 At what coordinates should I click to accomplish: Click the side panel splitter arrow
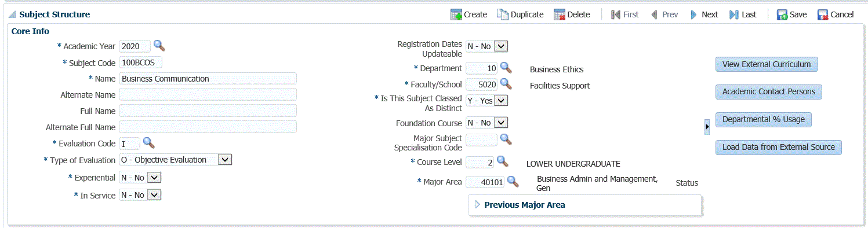707,127
